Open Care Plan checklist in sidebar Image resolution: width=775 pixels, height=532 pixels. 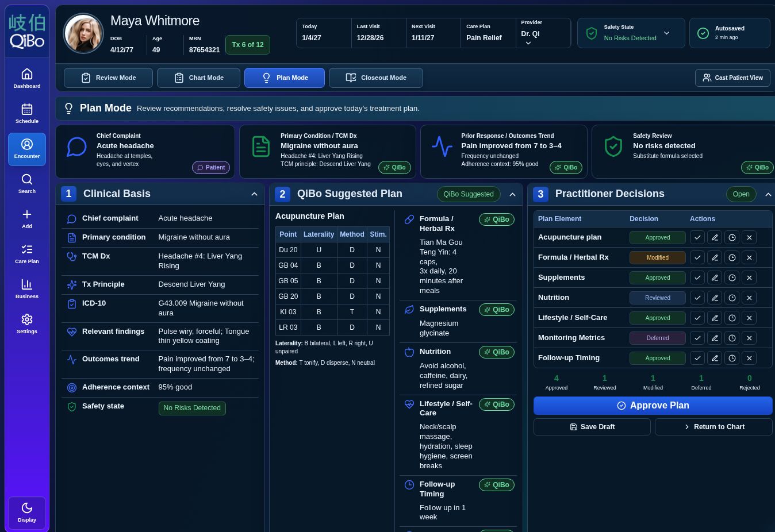tap(27, 254)
